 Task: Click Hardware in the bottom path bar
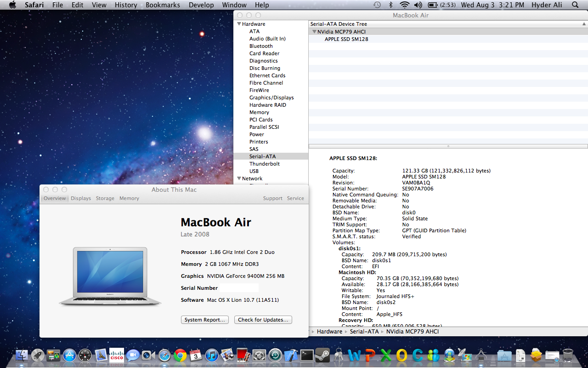[x=329, y=332]
